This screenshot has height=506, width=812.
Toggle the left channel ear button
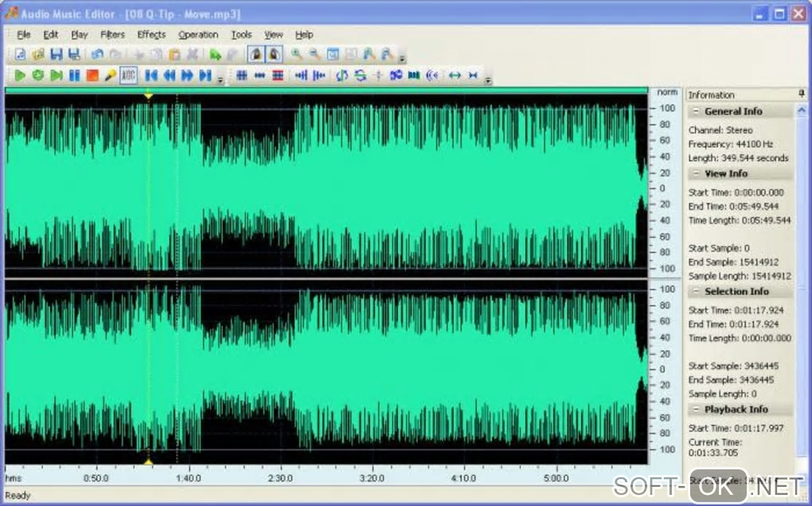click(256, 54)
